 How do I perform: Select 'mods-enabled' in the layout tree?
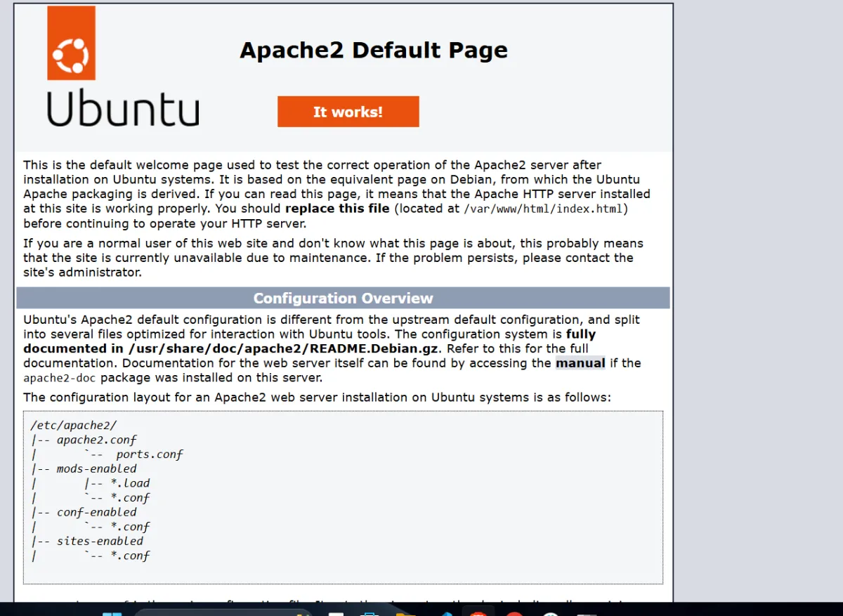[97, 468]
